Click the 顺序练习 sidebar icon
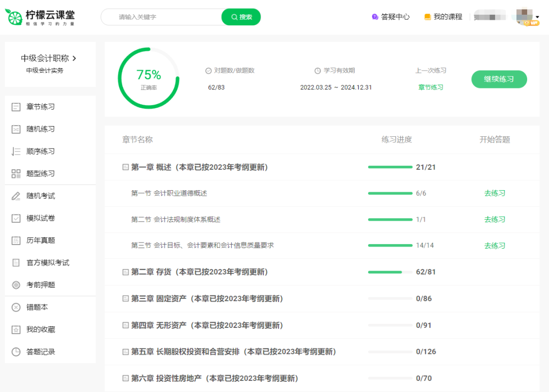 click(x=16, y=152)
